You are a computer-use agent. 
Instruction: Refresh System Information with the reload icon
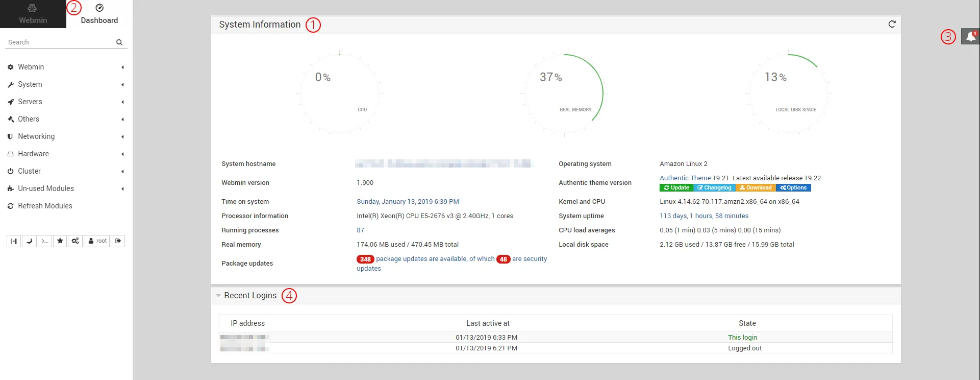pyautogui.click(x=892, y=24)
